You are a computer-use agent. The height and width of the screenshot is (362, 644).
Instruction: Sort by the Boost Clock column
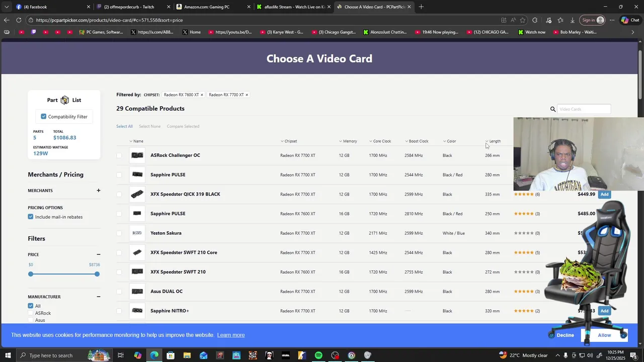(417, 141)
